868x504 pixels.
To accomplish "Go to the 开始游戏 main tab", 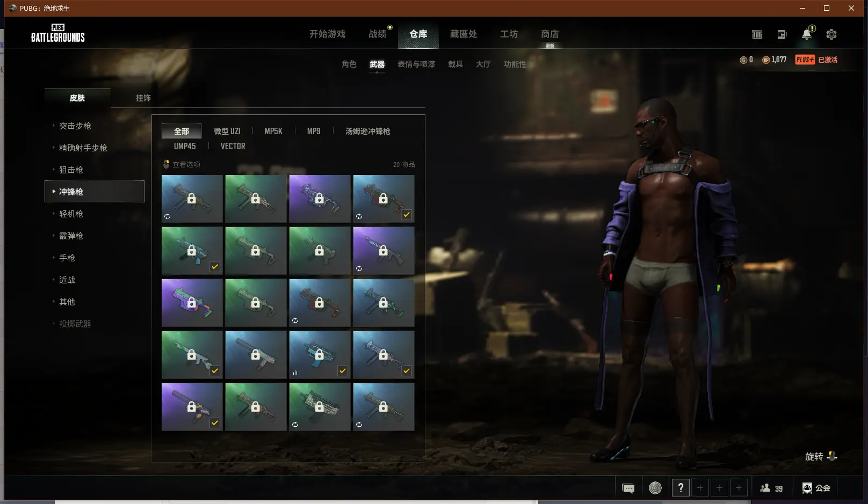I will 328,34.
